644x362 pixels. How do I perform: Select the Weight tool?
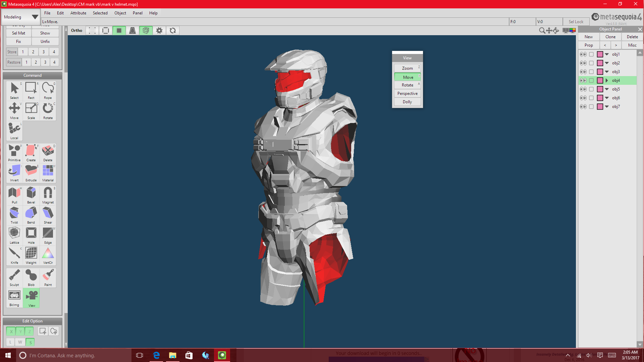point(31,255)
